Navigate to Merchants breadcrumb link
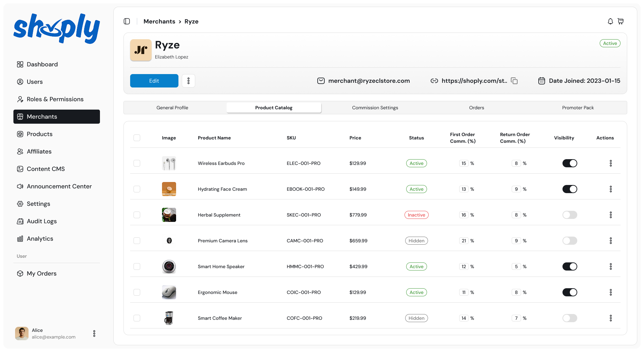This screenshot has height=362, width=644. tap(159, 21)
